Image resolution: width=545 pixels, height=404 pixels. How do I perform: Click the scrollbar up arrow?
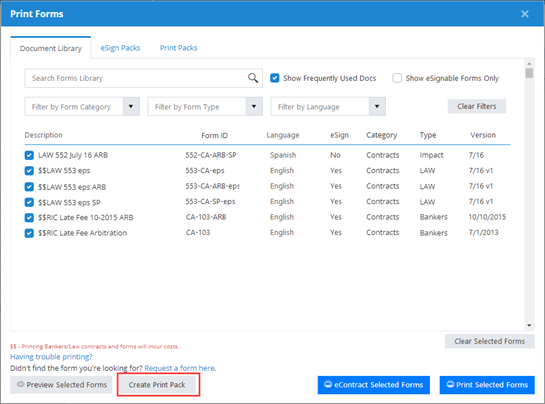tap(529, 64)
